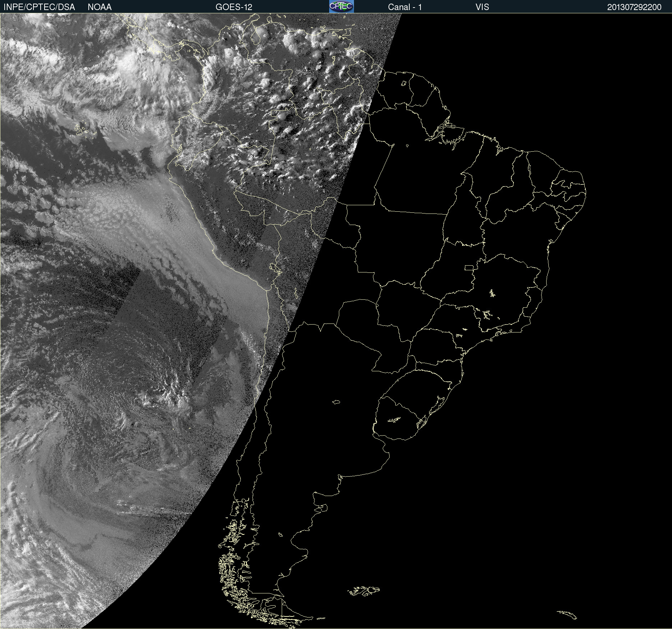
Task: Click the GOES-12 satellite label
Action: pyautogui.click(x=234, y=7)
